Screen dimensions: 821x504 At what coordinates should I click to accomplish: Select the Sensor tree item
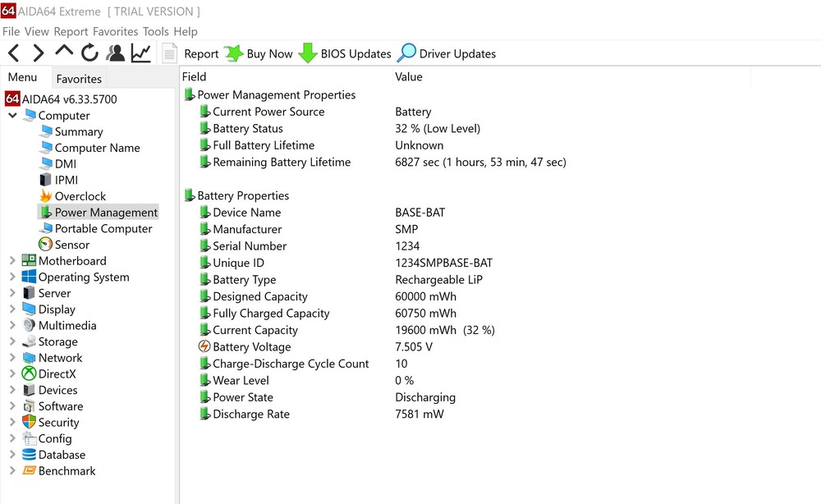(x=72, y=245)
